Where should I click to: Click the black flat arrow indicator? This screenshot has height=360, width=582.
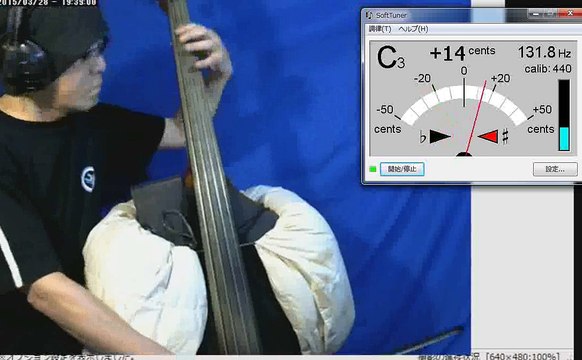click(x=440, y=137)
